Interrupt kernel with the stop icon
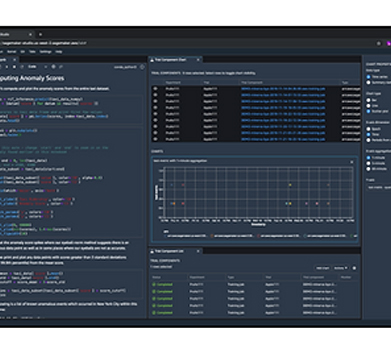Viewport: 391px width, 362px height. 14,67
